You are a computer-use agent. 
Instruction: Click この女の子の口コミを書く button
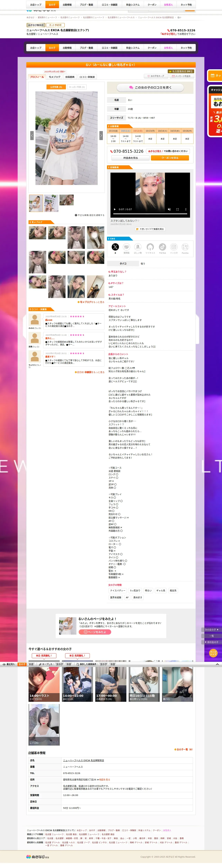pyautogui.click(x=150, y=88)
